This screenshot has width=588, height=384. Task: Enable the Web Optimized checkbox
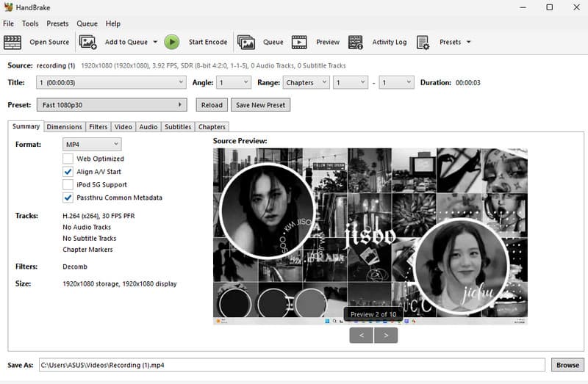[x=68, y=159]
